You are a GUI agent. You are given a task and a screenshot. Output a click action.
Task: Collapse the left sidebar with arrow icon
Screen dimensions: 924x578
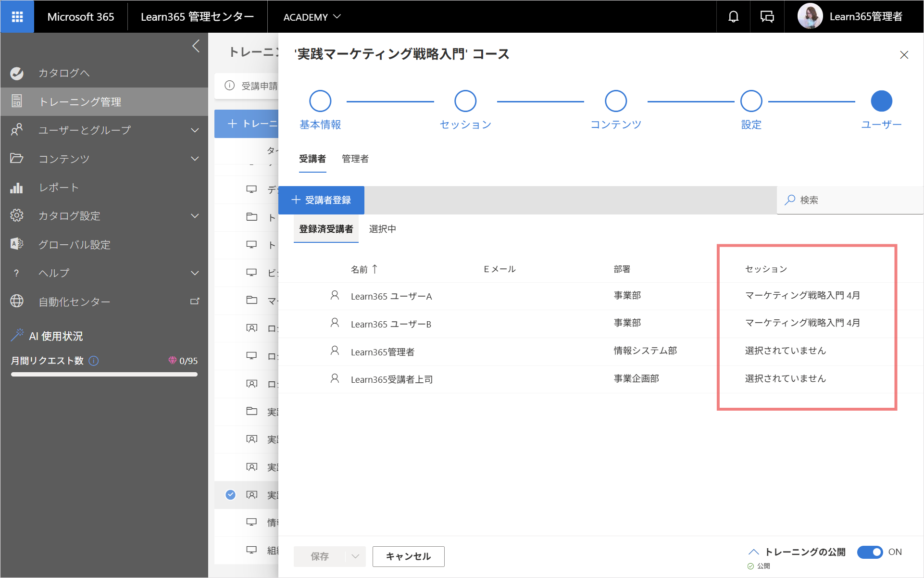point(196,46)
